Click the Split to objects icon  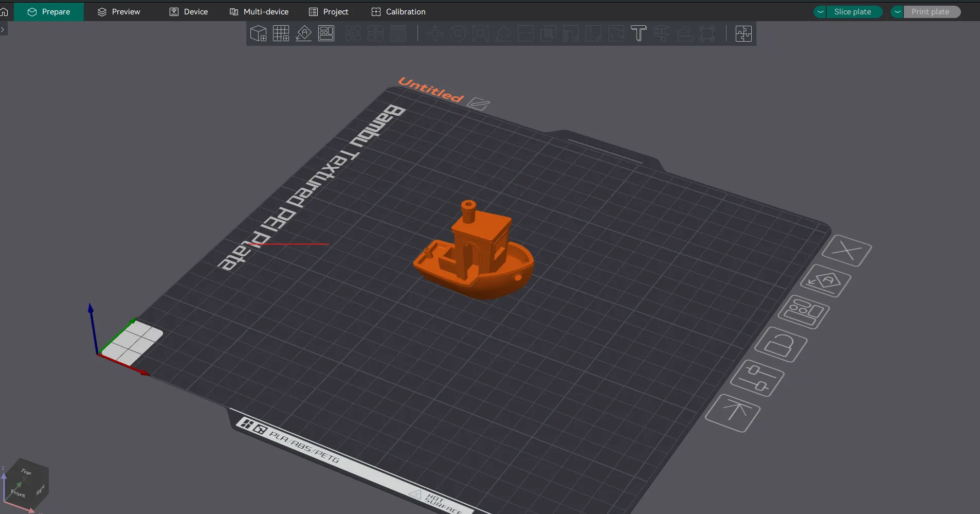point(353,33)
